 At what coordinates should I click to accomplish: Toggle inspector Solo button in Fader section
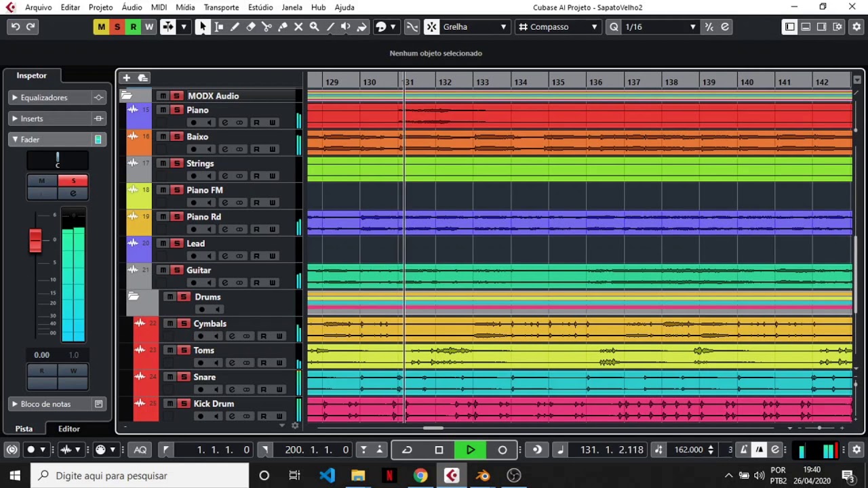(73, 181)
